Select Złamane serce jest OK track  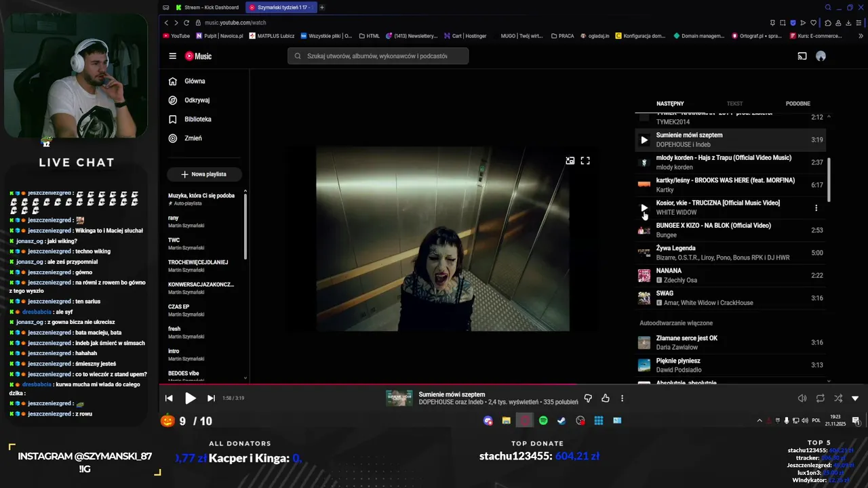pos(730,343)
